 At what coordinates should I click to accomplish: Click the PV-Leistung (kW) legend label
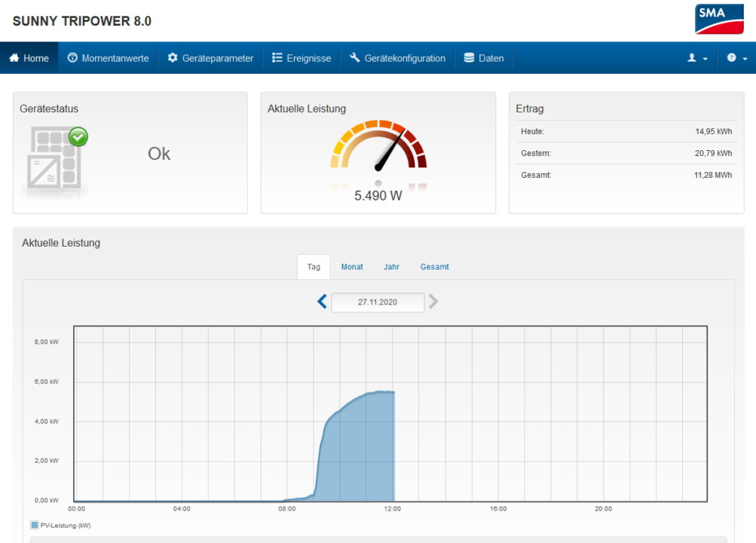[66, 526]
